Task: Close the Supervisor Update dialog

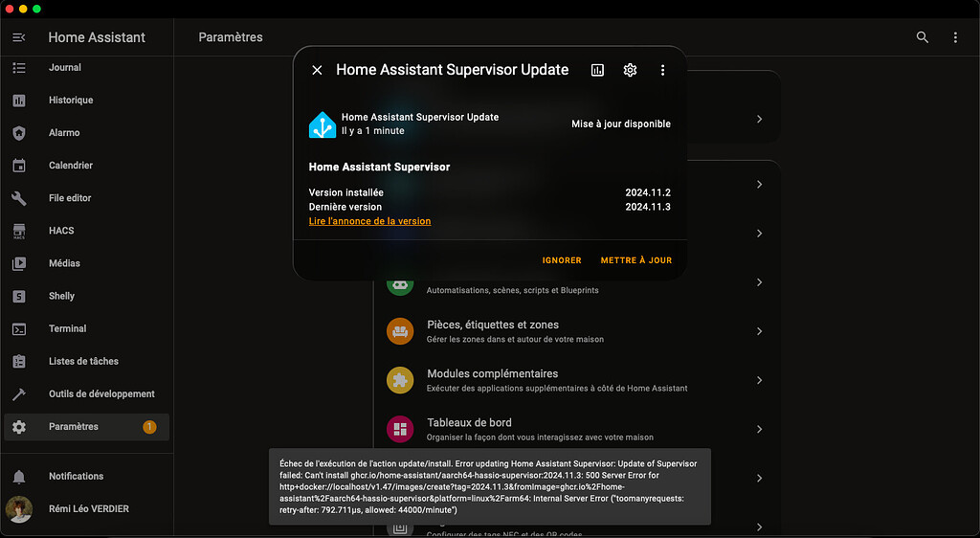Action: point(317,70)
